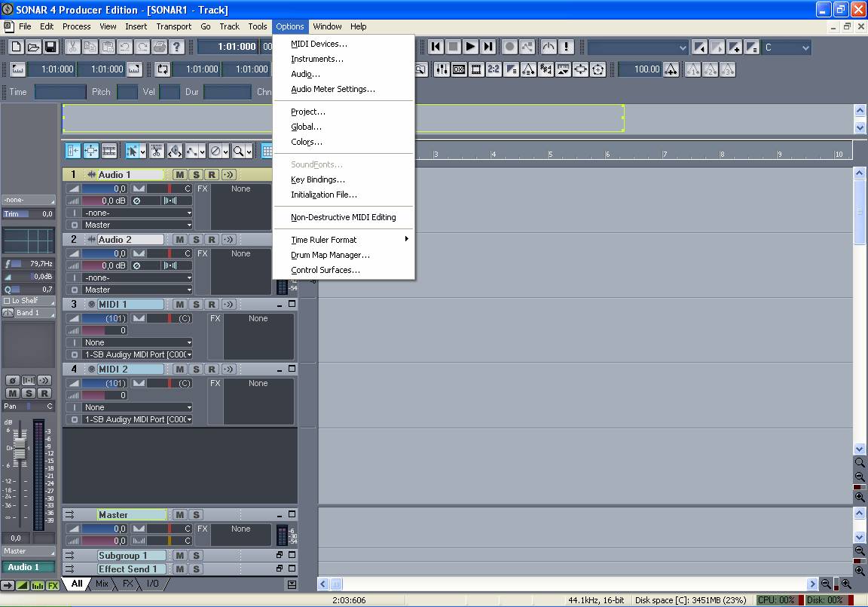868x607 pixels.
Task: Open MIDI 2 output port dropdown
Action: (137, 420)
